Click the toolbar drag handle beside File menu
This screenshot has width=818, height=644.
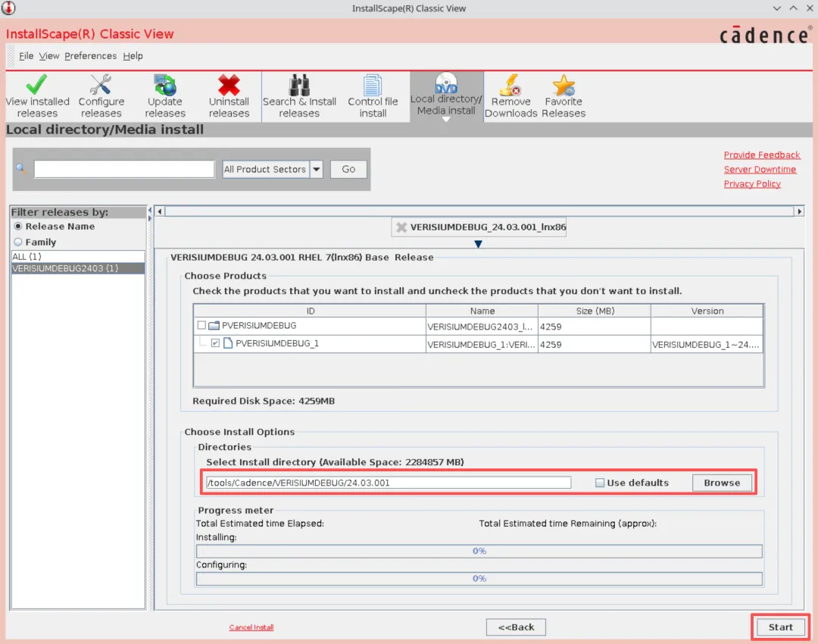pos(11,56)
